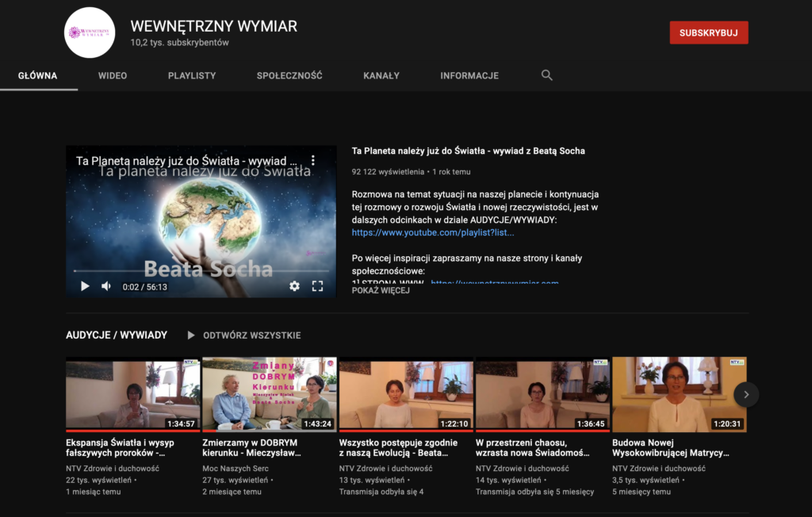
Task: Open thumbnail of Budowa Nowej Wysokowibrującej Matrycy
Action: coord(680,394)
